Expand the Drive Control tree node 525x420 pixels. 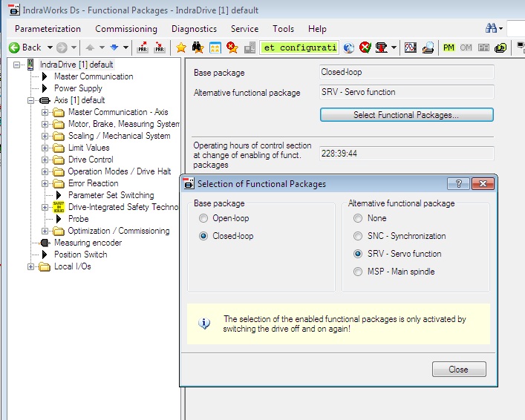(45, 160)
